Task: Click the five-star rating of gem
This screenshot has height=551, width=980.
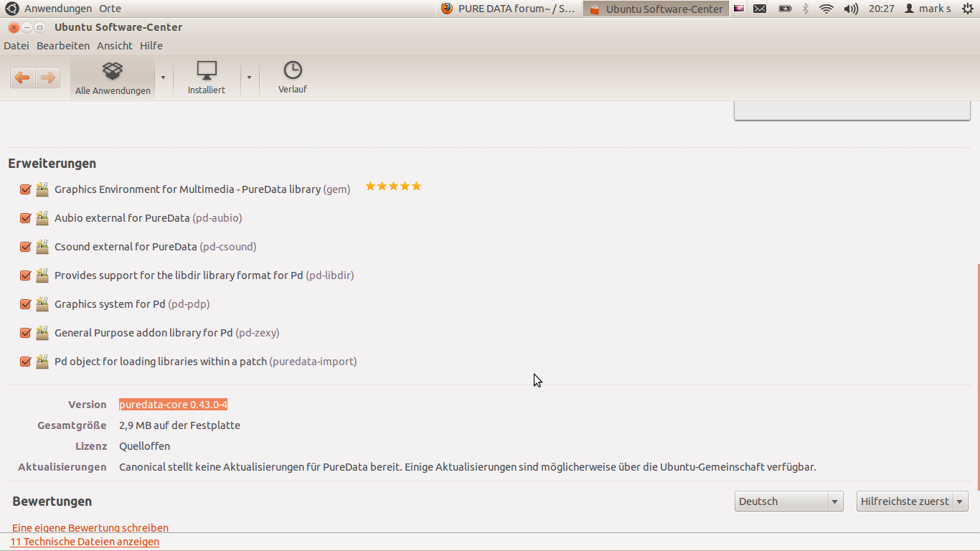Action: [x=393, y=187]
